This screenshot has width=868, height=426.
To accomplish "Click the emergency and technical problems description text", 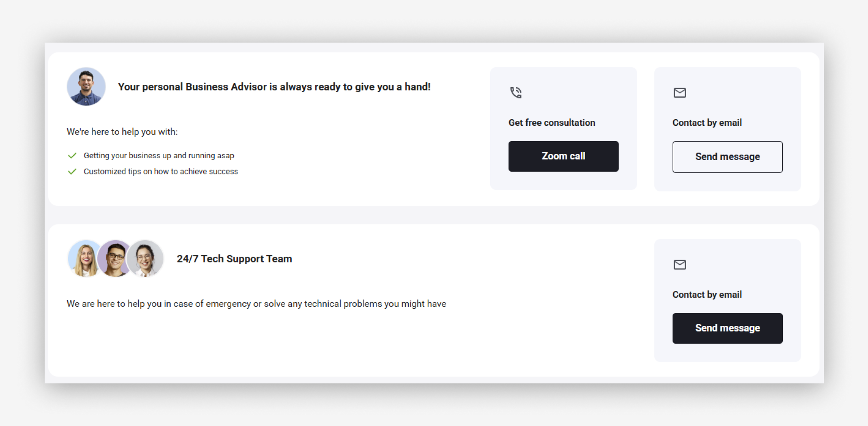I will tap(256, 304).
